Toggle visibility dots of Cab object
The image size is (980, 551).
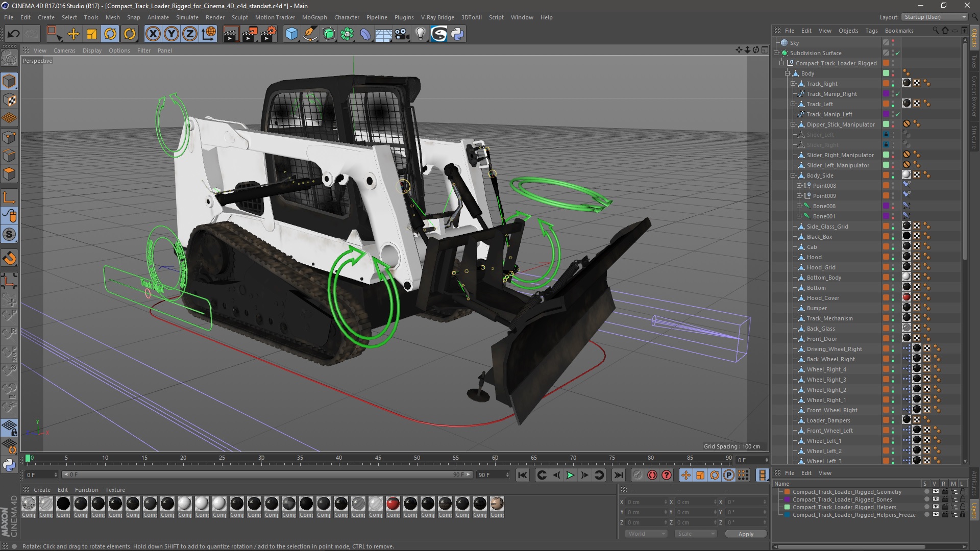(x=893, y=247)
